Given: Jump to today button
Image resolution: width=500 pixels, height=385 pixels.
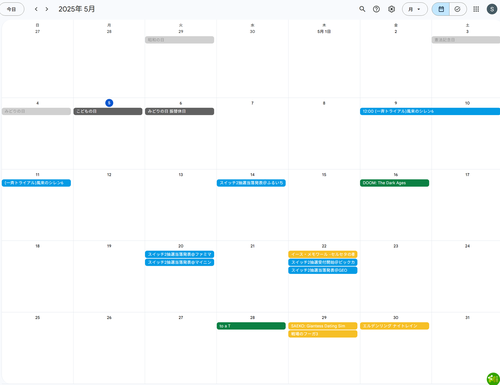Looking at the screenshot, I should coord(12,9).
